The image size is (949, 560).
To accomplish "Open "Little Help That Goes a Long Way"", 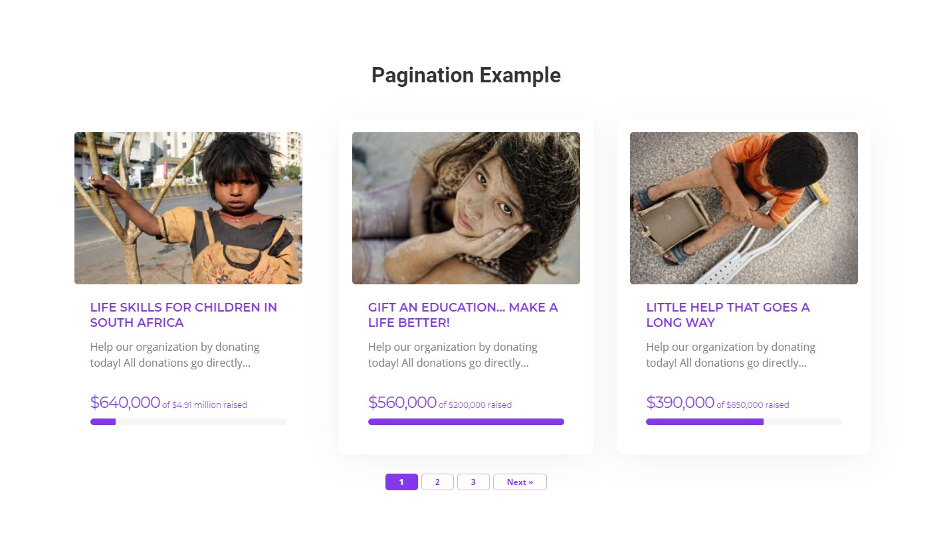I will [x=728, y=315].
